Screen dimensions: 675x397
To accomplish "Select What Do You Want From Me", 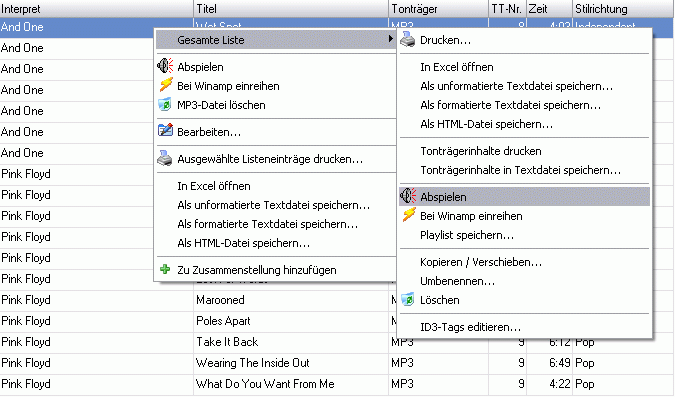I will tap(265, 384).
